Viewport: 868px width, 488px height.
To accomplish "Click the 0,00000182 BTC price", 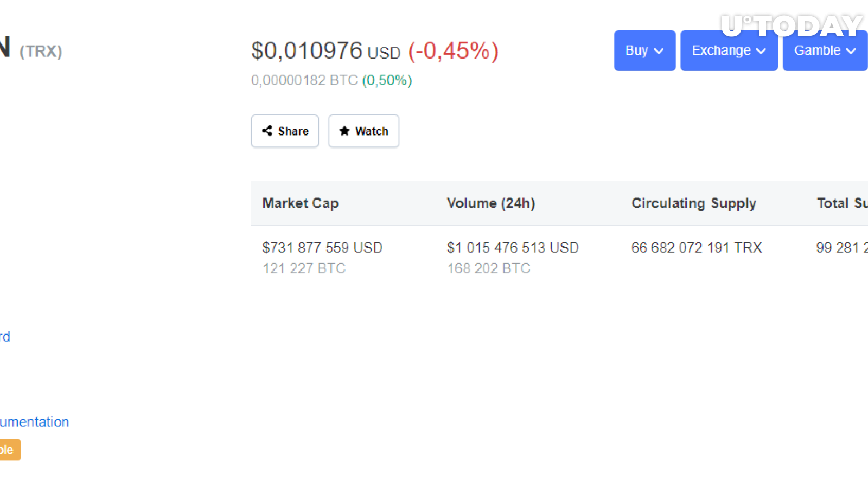I will pos(304,80).
